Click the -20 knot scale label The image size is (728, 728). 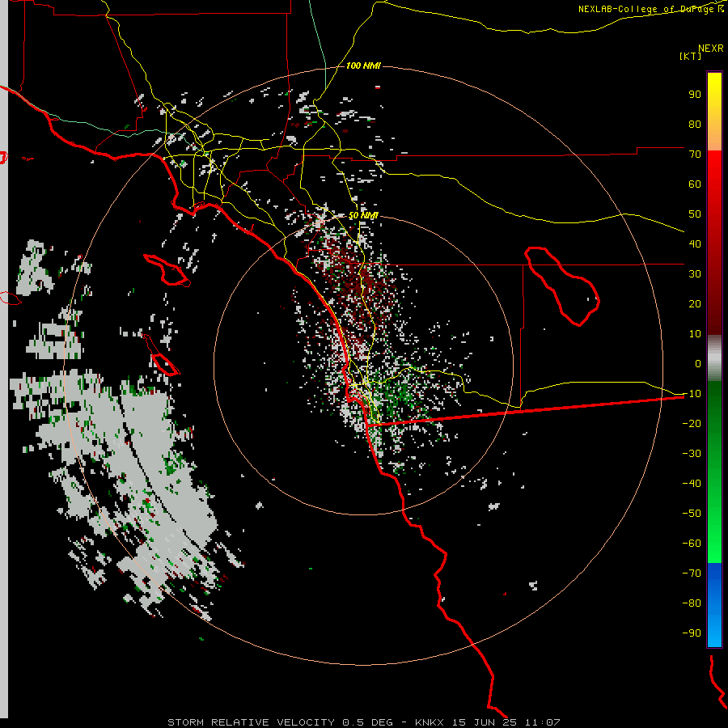pos(692,423)
